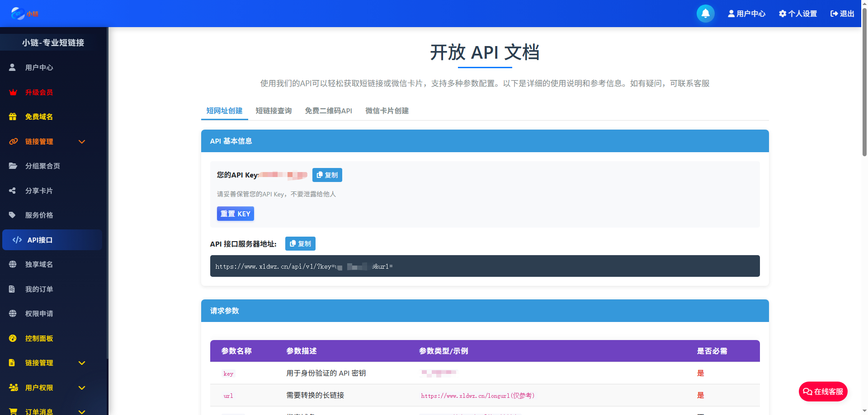
Task: Click the 重置 KEY button
Action: pyautogui.click(x=235, y=214)
